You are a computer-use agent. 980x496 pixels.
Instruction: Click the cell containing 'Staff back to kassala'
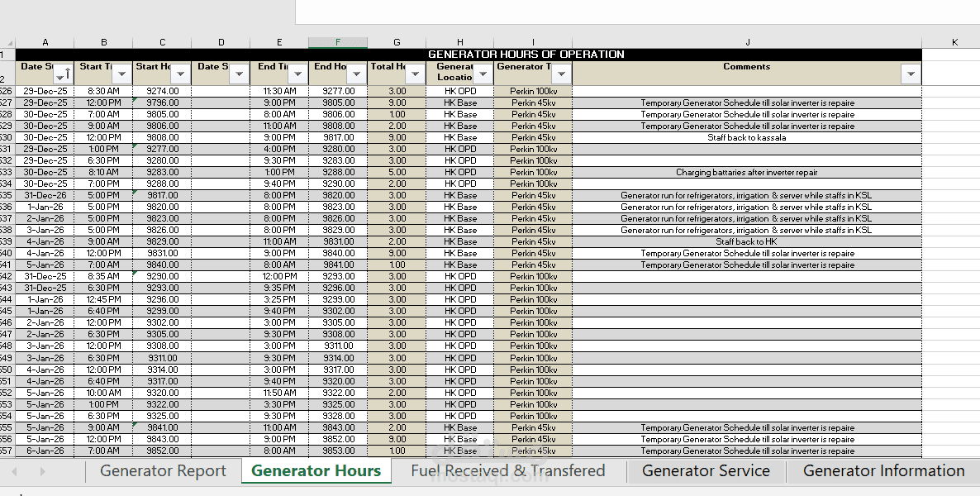(747, 137)
